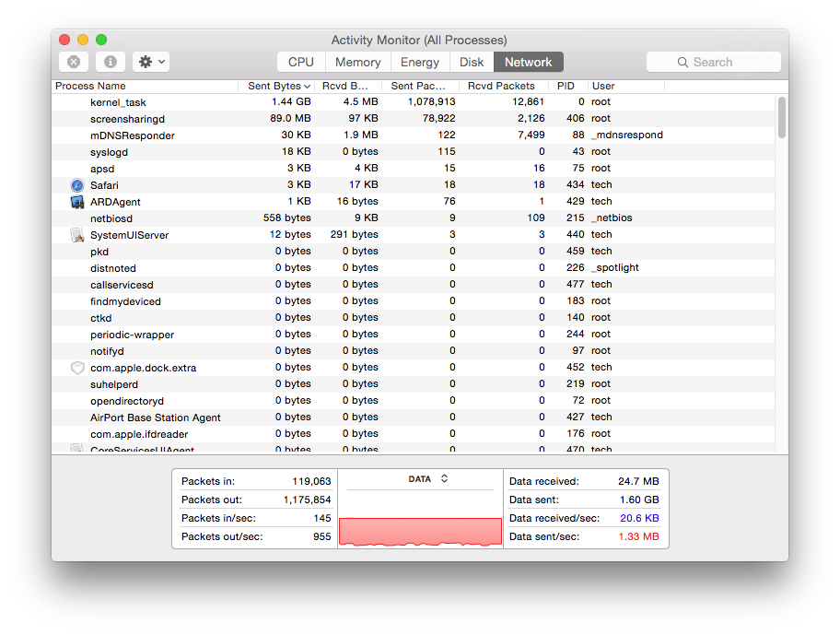Select the SystemUIServer process name

[129, 235]
